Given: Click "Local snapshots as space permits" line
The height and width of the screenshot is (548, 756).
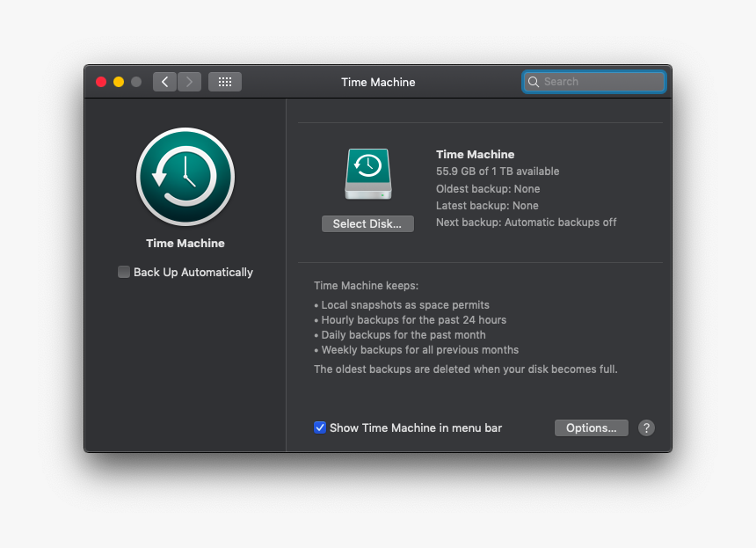Looking at the screenshot, I should click(x=402, y=305).
